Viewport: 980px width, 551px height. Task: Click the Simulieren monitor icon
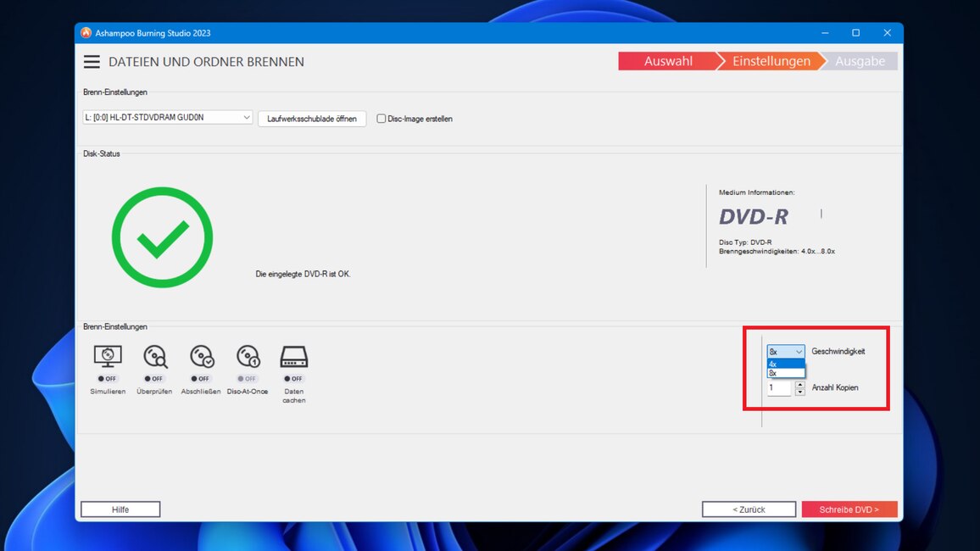point(108,356)
